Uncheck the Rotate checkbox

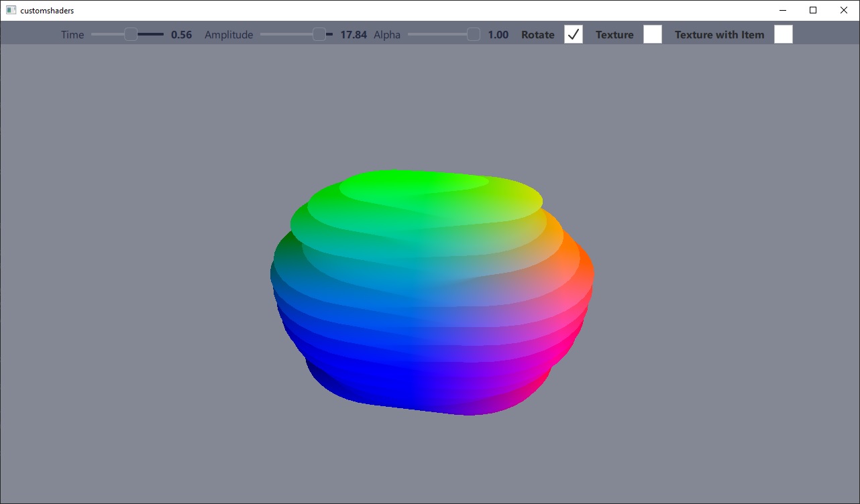574,34
